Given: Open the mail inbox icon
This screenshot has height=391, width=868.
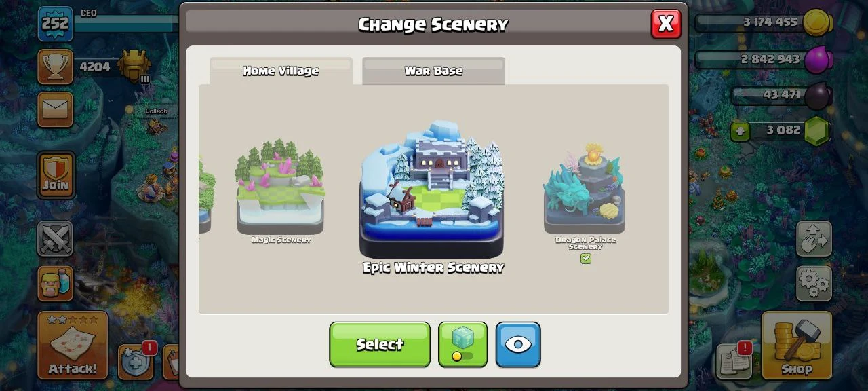Looking at the screenshot, I should click(55, 109).
